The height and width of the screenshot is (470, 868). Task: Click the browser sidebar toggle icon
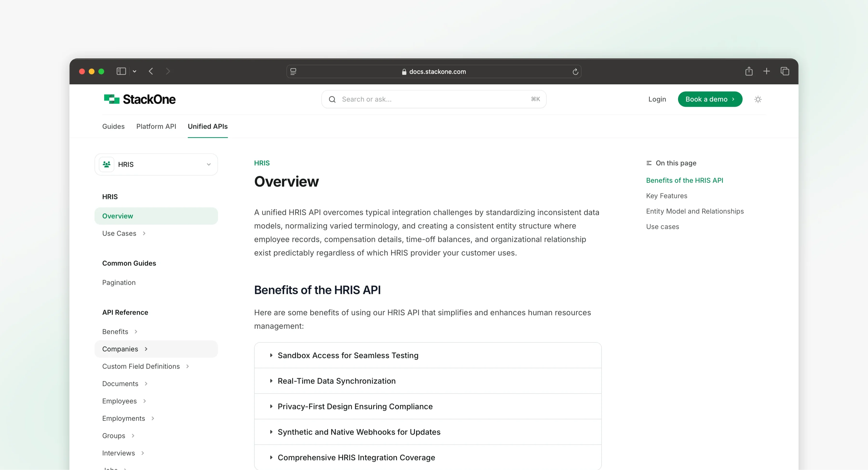tap(121, 71)
